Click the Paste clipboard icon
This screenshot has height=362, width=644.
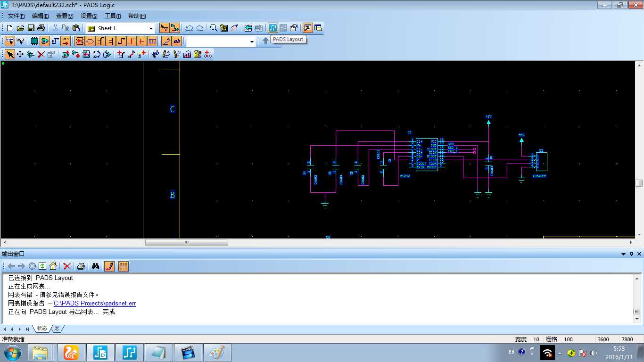pos(76,28)
